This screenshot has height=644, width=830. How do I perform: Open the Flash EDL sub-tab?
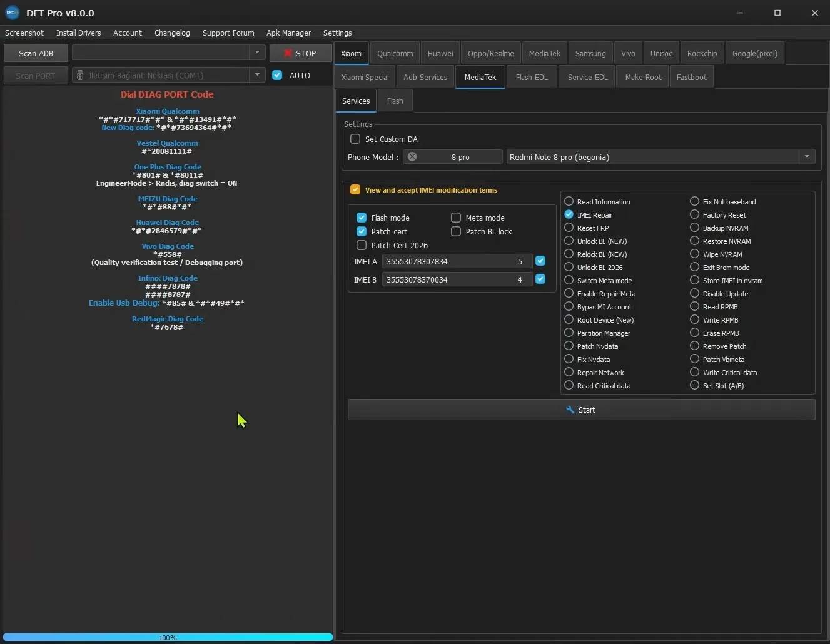(x=532, y=77)
